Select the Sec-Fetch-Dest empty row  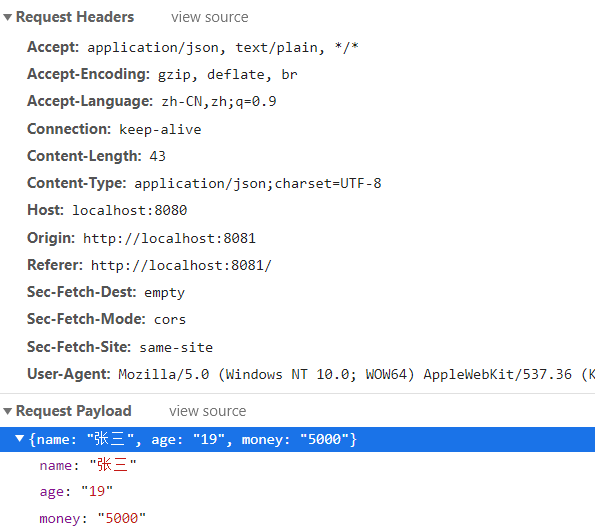[x=106, y=293]
